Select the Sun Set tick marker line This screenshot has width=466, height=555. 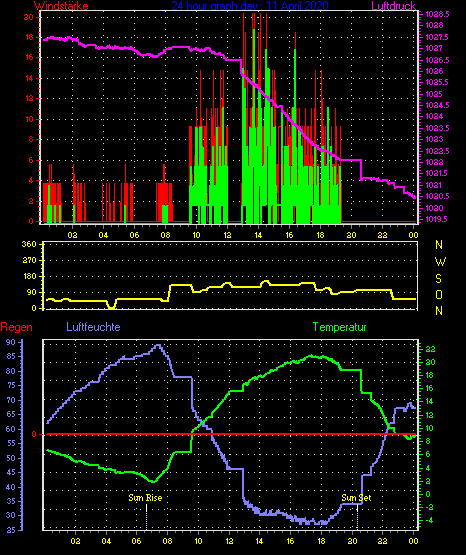pyautogui.click(x=357, y=517)
